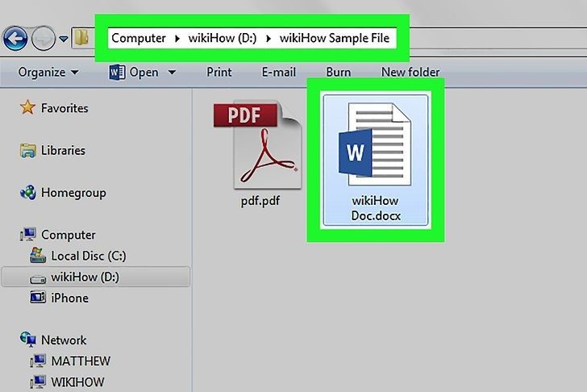Image resolution: width=587 pixels, height=392 pixels.
Task: Click the Print toolbar command
Action: [219, 72]
